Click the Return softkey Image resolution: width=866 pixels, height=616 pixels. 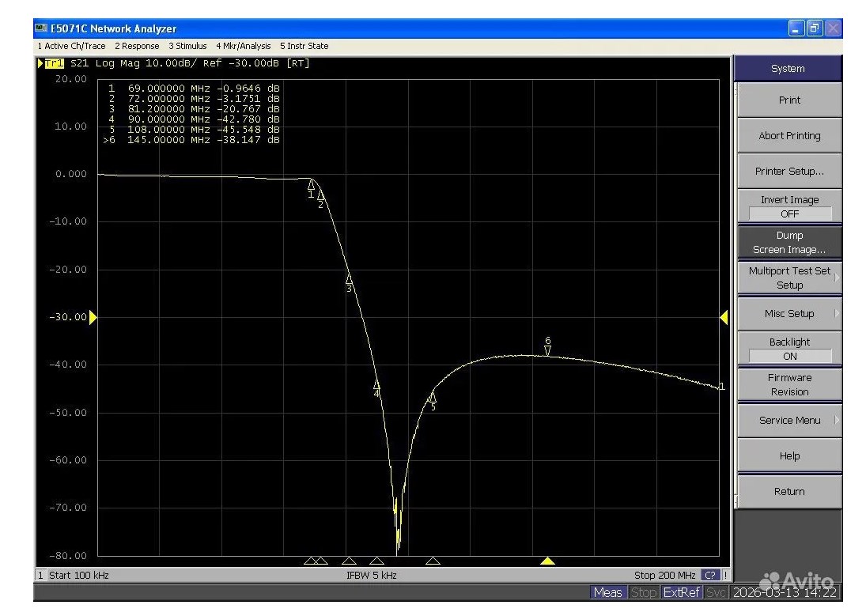pyautogui.click(x=788, y=491)
